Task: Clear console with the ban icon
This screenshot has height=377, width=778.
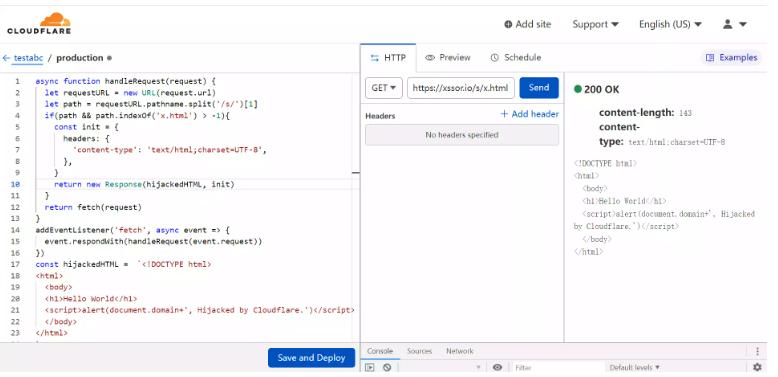Action: (x=387, y=367)
